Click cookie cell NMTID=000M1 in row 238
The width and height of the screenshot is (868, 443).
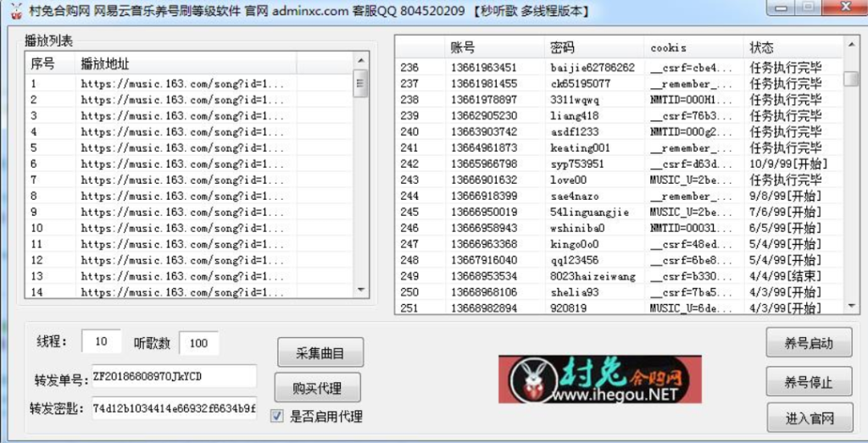692,100
